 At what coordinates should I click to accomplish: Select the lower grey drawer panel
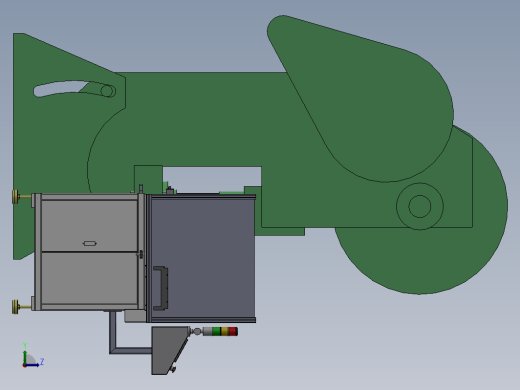(89, 278)
